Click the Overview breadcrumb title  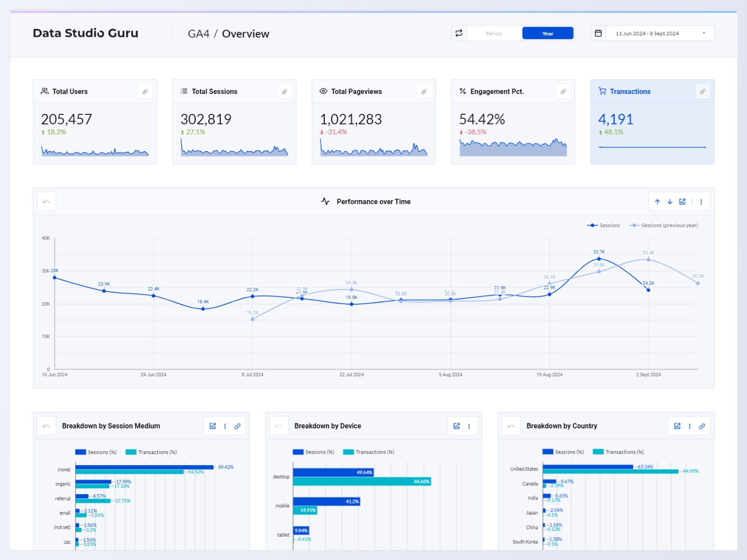(x=245, y=34)
